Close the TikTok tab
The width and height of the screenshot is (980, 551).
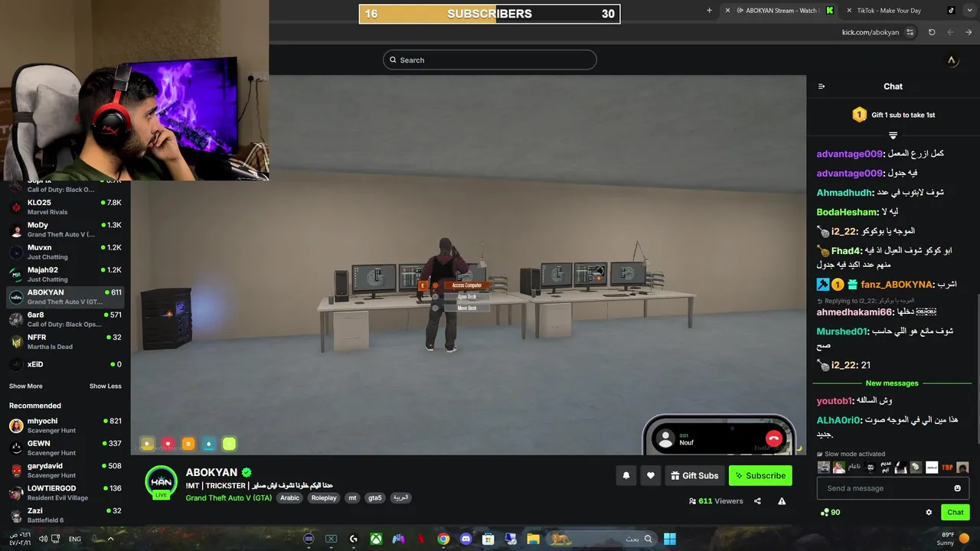pos(849,11)
